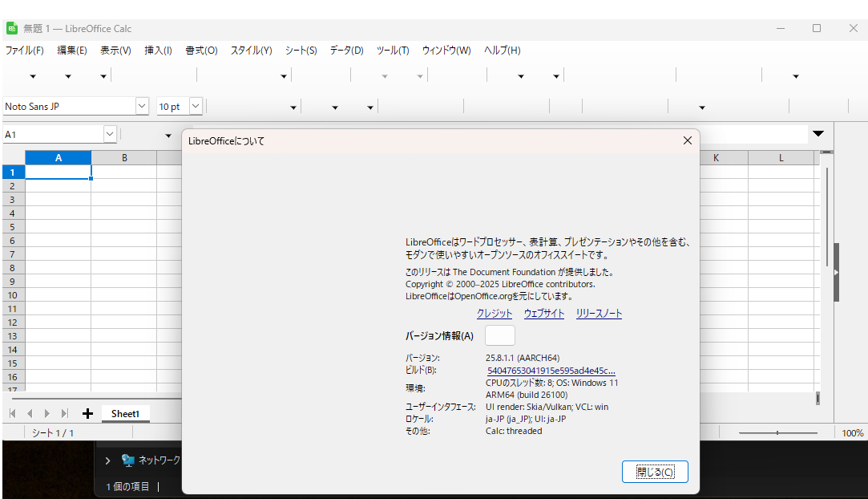Go to next sheet with the navigation arrow
Screen dimensions: 868x499
(x=47, y=414)
